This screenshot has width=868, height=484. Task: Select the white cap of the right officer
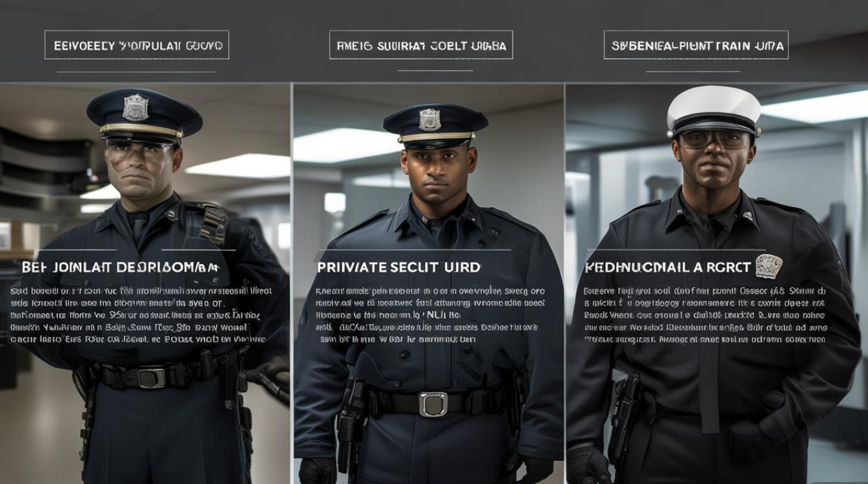[x=714, y=110]
